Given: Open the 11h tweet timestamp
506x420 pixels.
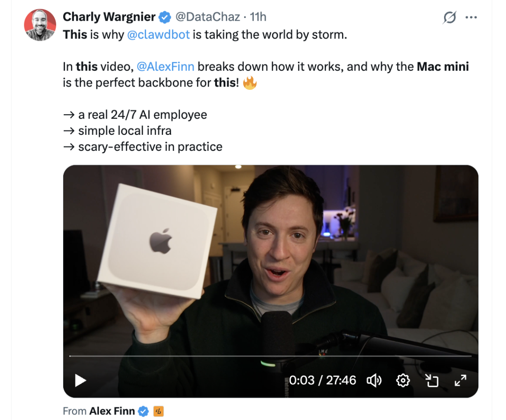Looking at the screenshot, I should [258, 17].
